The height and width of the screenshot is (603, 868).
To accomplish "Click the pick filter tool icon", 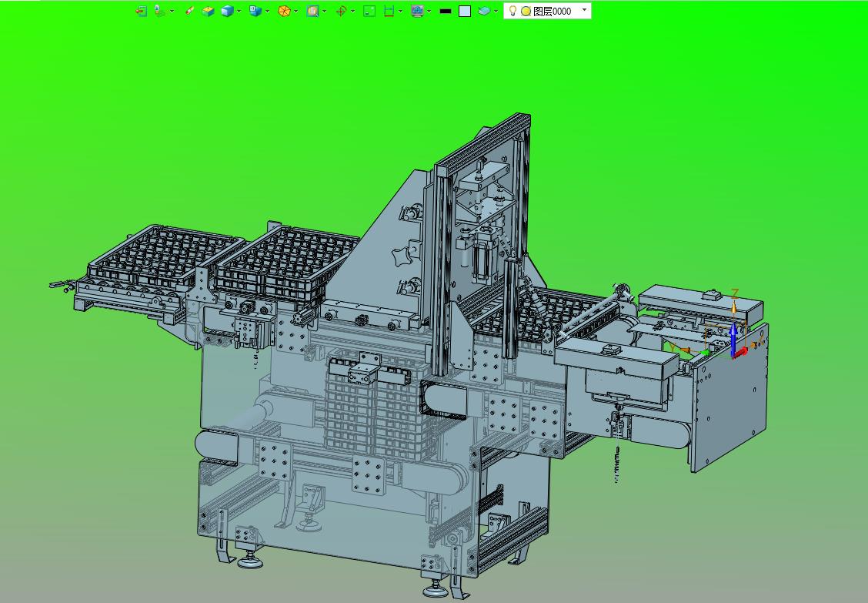I will click(x=159, y=11).
